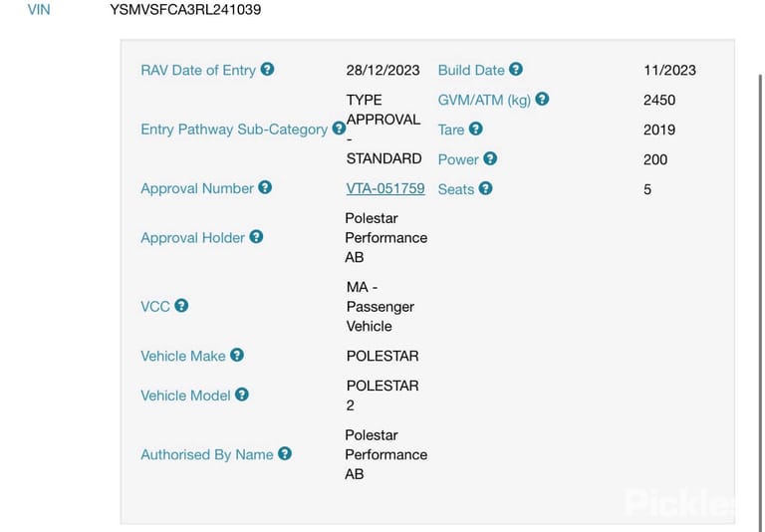765x532 pixels.
Task: Click the VIN label
Action: click(x=39, y=10)
